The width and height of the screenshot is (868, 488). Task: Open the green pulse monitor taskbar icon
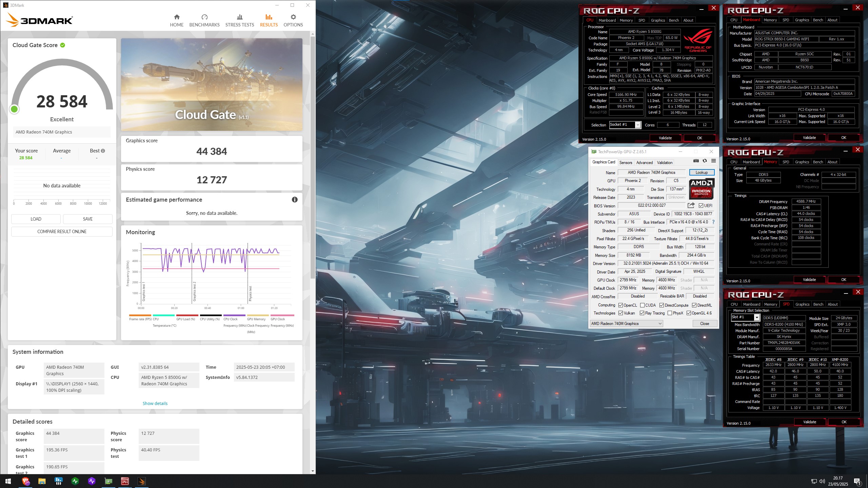tap(75, 481)
